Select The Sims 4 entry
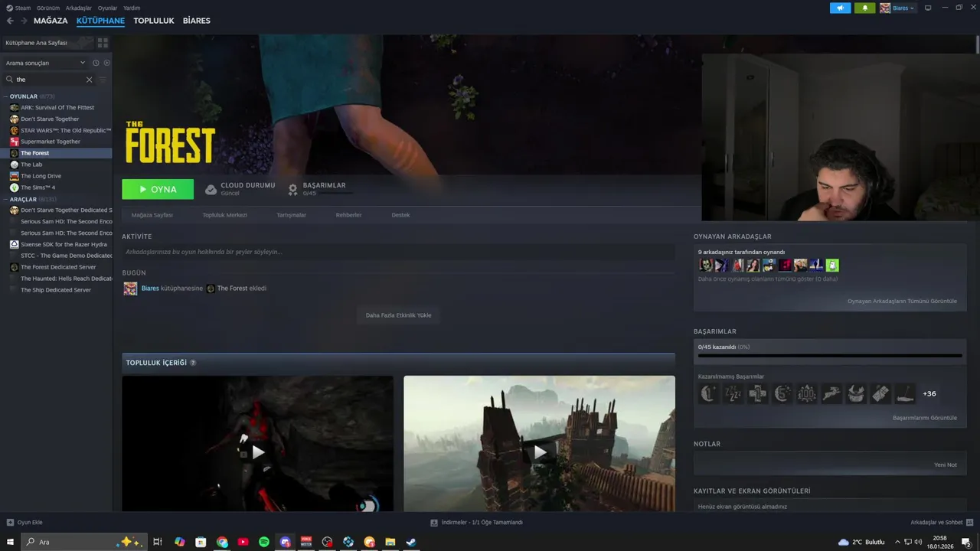 (38, 187)
